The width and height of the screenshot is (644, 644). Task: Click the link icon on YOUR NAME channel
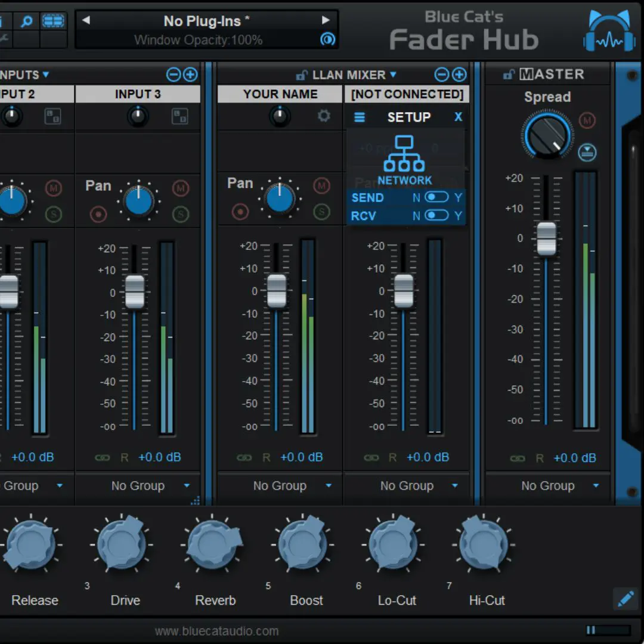pos(244,457)
